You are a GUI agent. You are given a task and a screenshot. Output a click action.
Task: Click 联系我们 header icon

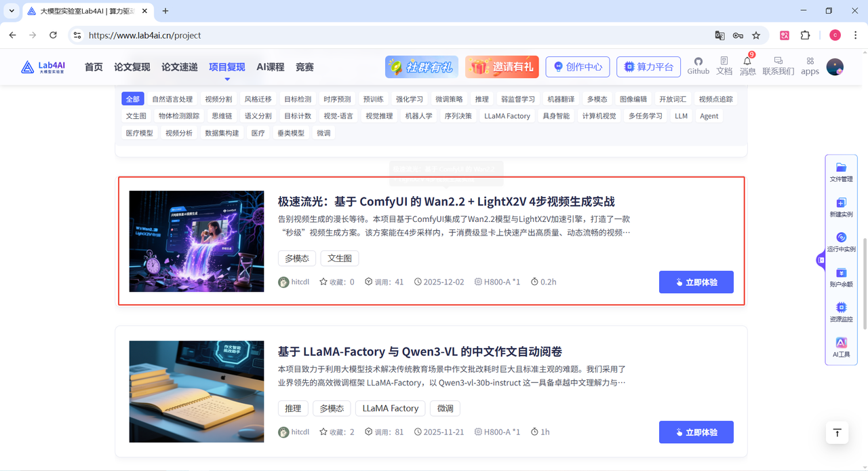tap(778, 66)
